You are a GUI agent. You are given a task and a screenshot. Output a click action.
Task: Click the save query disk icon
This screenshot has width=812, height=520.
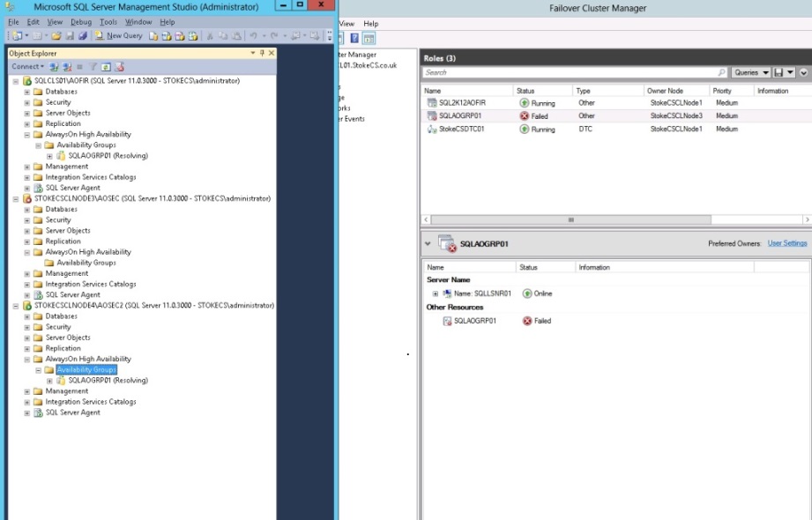click(x=778, y=72)
